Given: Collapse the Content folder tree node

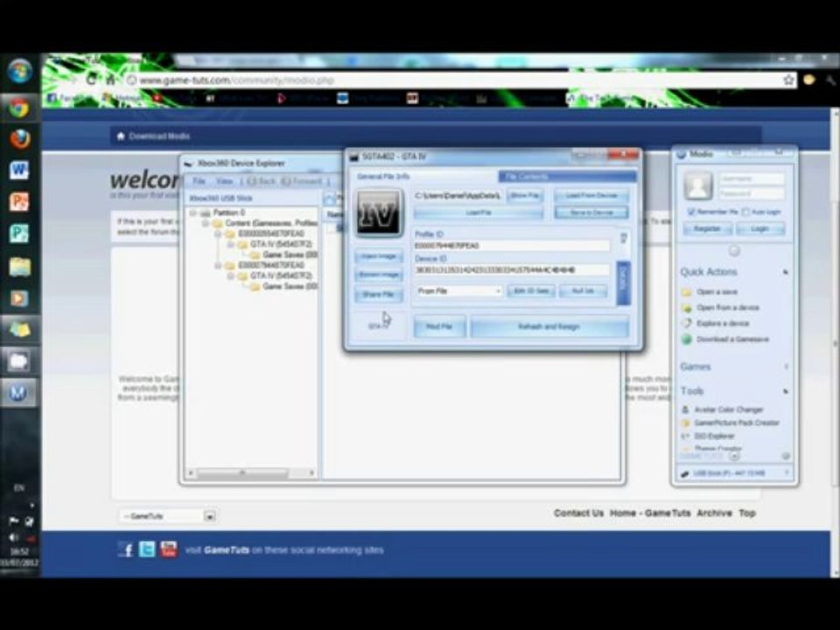Looking at the screenshot, I should click(206, 223).
